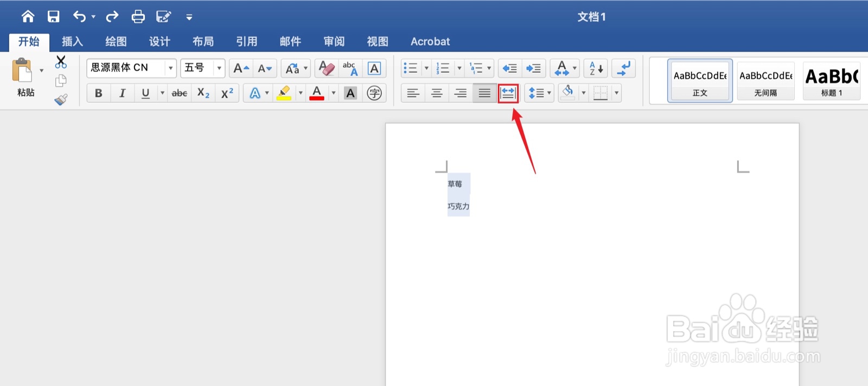Screen dimensions: 868x386
Task: Open the 设计 tab
Action: tap(159, 41)
